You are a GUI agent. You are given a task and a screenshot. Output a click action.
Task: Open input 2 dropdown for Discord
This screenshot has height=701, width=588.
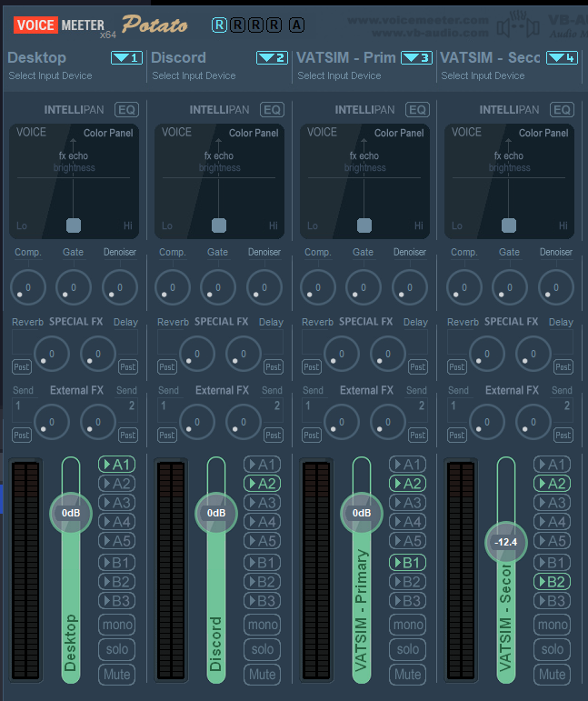click(x=272, y=58)
